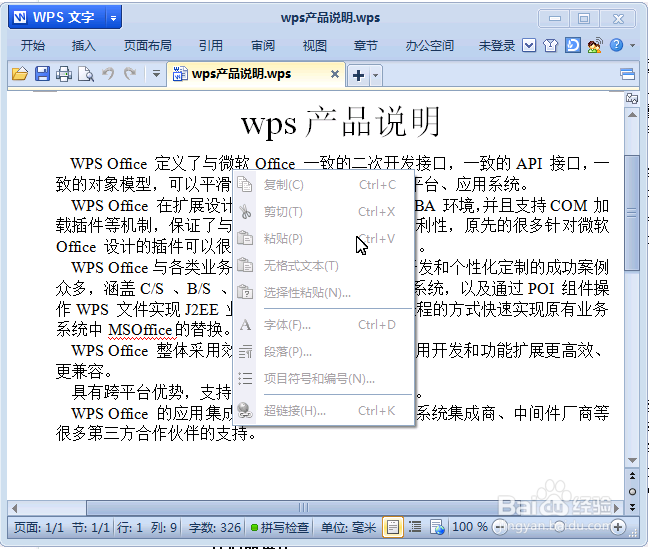Click the 字数: 326 word count

(214, 527)
